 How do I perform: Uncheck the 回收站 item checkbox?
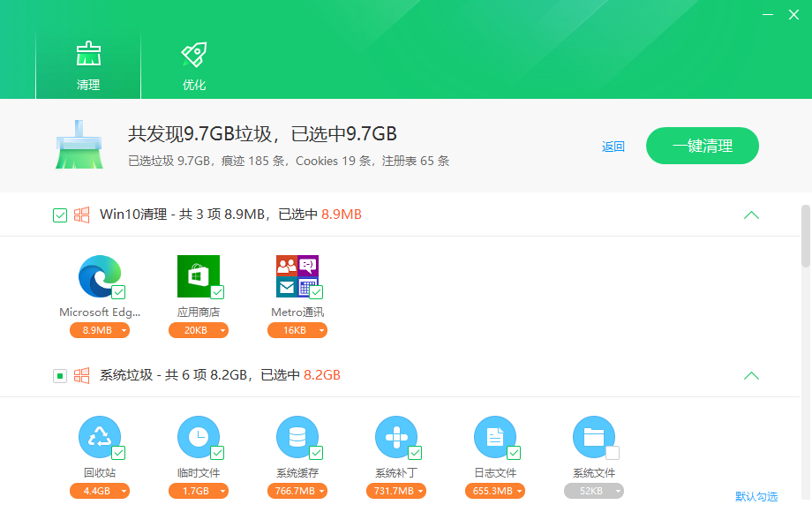118,453
